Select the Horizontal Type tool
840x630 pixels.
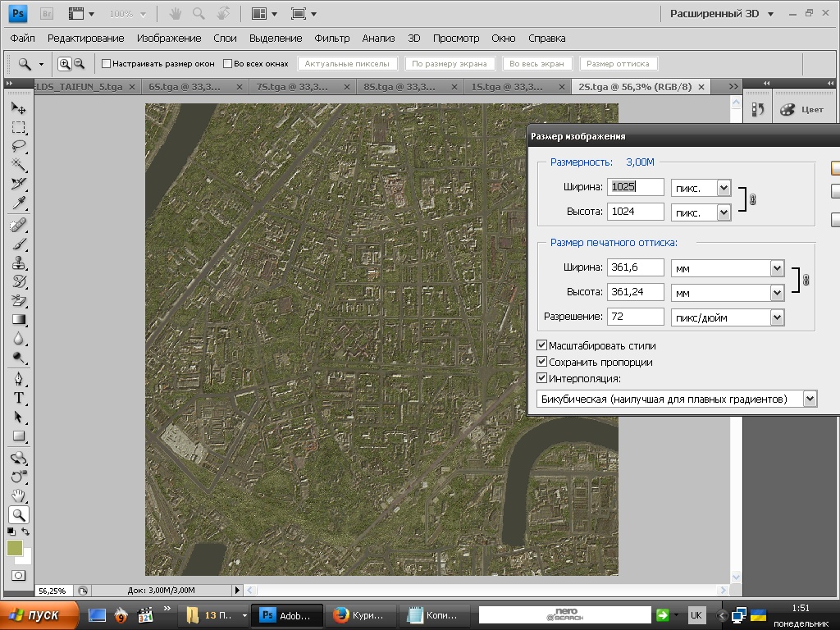pos(18,398)
